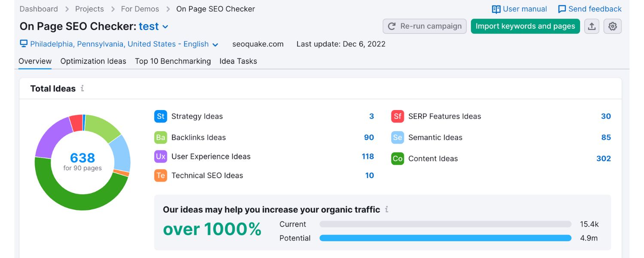
Task: Expand the campaign name dropdown next to test
Action: coord(166,26)
